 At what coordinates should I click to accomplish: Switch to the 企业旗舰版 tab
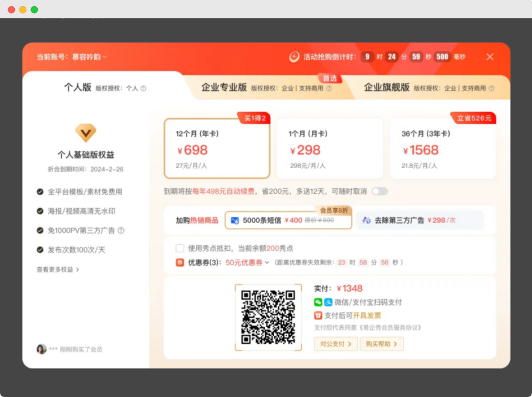coord(429,88)
